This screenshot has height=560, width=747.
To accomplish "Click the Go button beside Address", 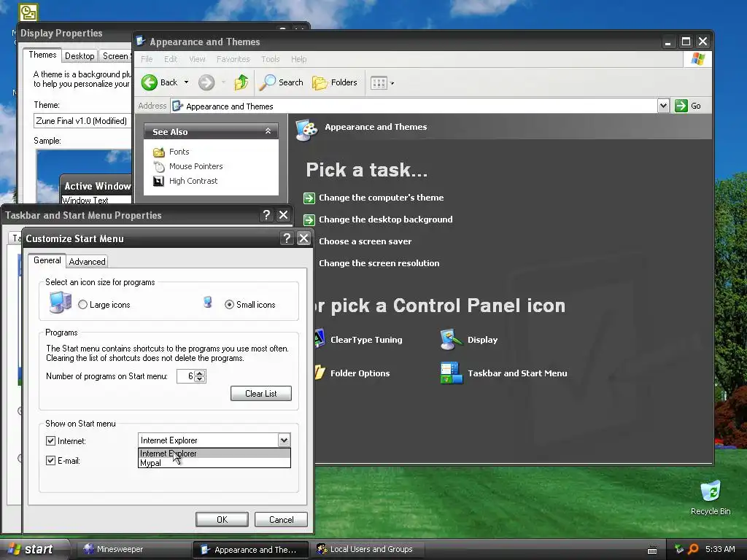I will tap(688, 106).
